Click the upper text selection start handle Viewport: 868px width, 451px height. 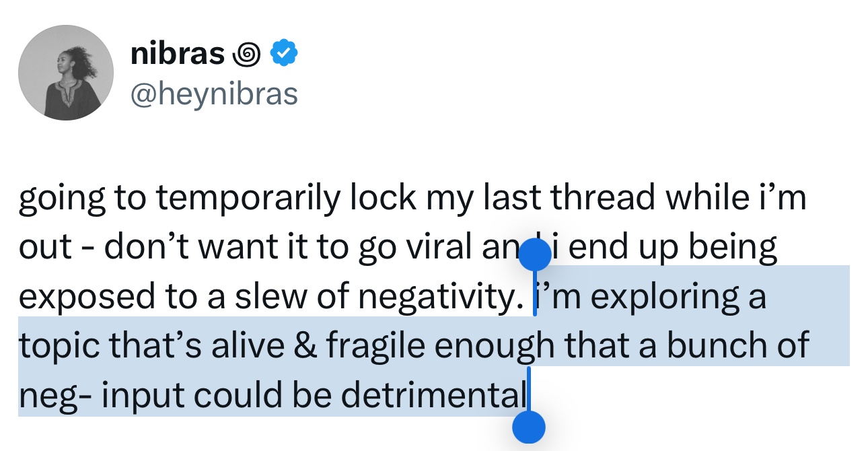click(x=536, y=256)
